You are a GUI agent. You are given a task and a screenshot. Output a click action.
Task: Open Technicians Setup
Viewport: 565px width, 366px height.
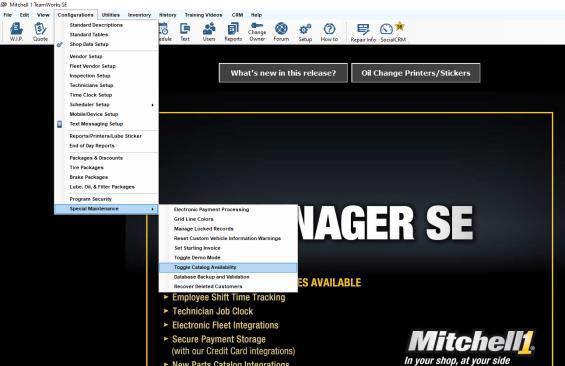[x=106, y=85]
